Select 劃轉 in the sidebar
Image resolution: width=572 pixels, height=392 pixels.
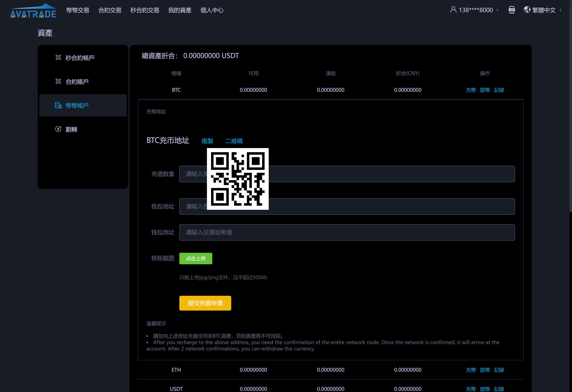pyautogui.click(x=83, y=129)
